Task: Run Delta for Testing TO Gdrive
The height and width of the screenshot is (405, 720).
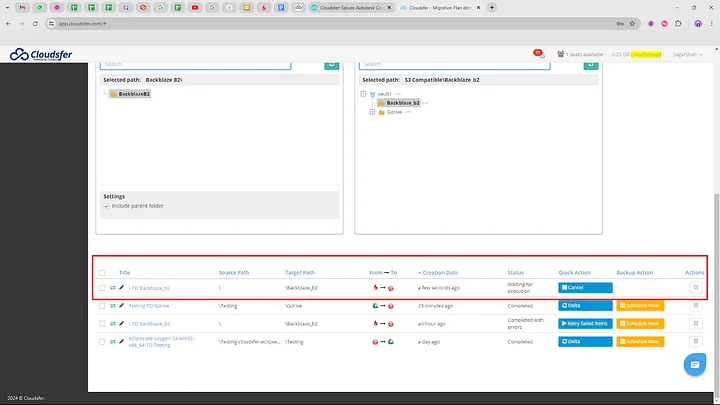Action: coord(585,305)
